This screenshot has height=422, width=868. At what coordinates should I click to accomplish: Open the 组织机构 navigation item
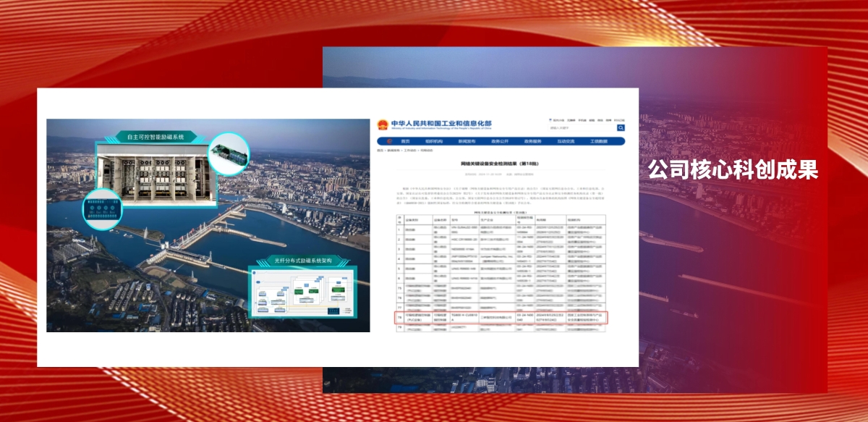pos(434,141)
